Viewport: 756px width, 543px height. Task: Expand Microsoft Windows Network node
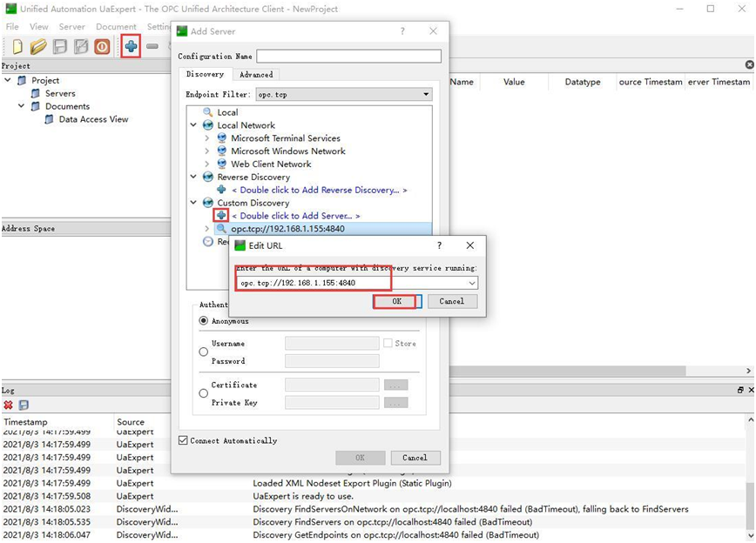coord(207,151)
